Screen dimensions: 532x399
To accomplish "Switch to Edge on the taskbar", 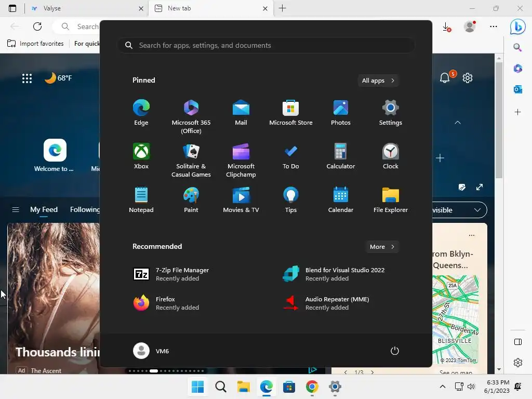I will (267, 387).
